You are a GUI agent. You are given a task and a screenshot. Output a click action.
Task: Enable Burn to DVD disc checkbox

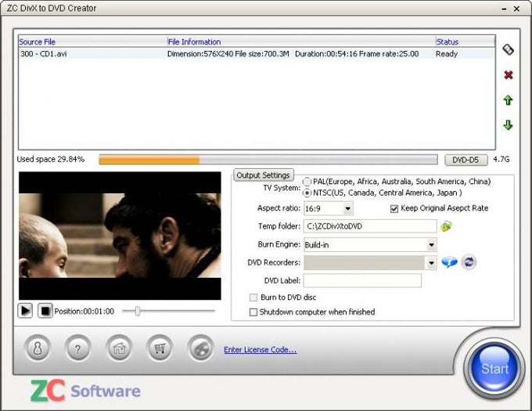(x=253, y=297)
